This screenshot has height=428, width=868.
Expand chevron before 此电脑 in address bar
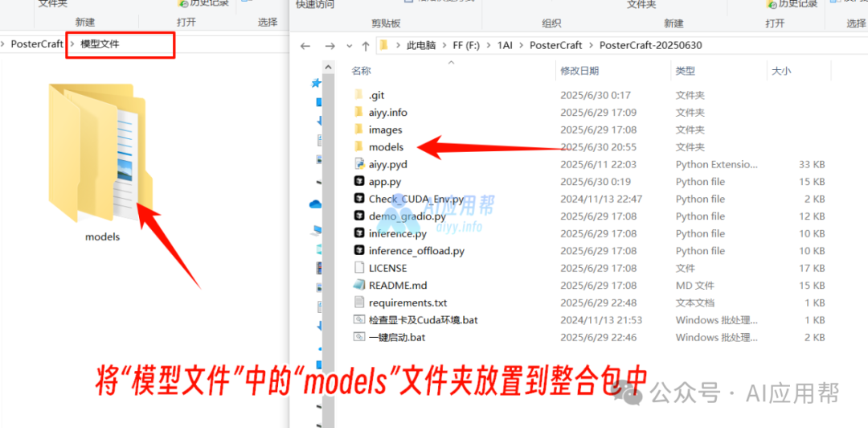[x=398, y=46]
